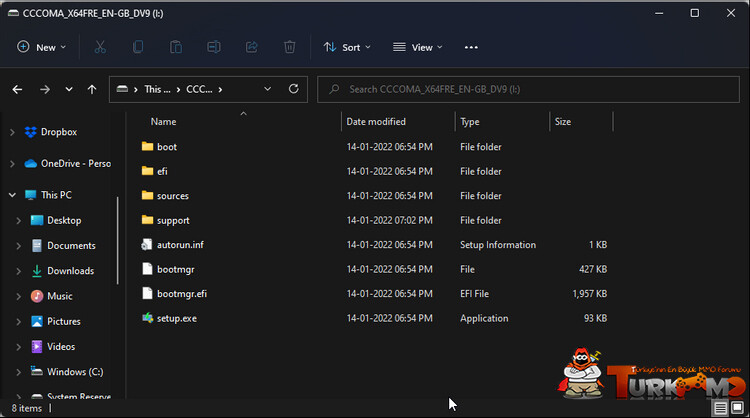Select the setup.exe application icon
Screen dimensions: 750x418
pyautogui.click(x=147, y=318)
